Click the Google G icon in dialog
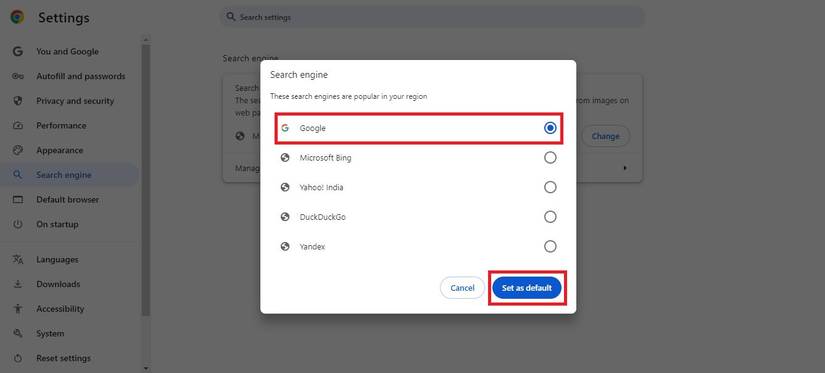This screenshot has height=373, width=825. (x=285, y=128)
